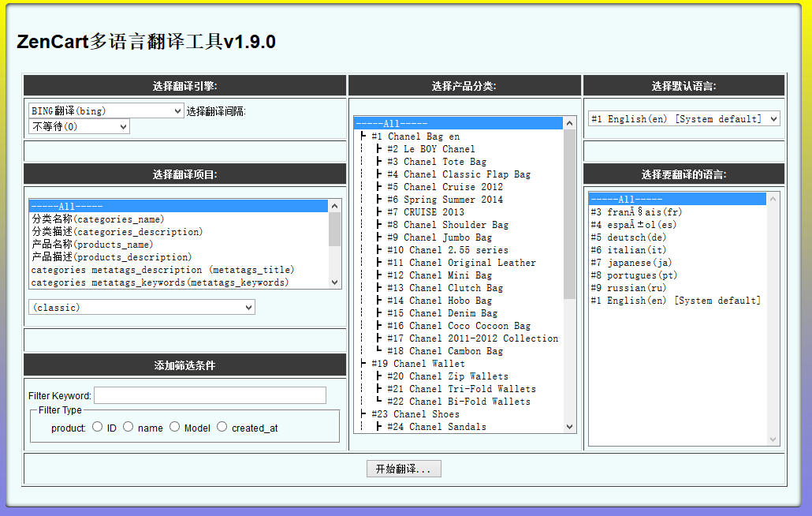This screenshot has width=812, height=516.
Task: Click the 开始翻译... start translation button
Action: [404, 469]
